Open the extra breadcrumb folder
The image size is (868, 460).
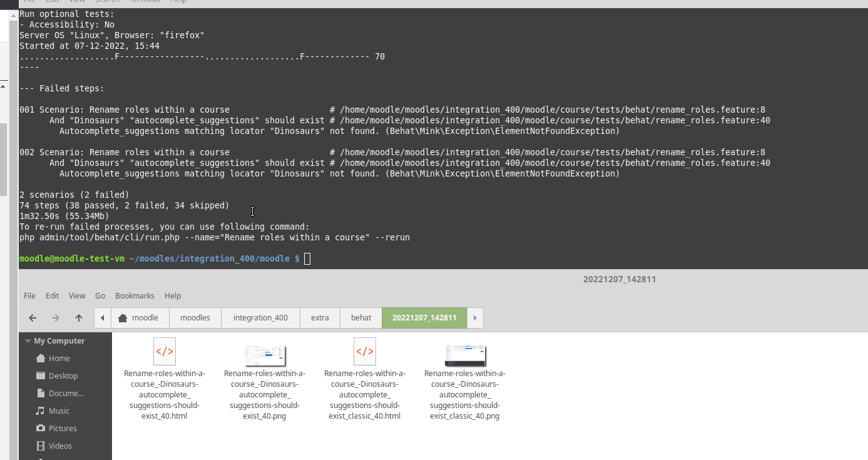click(320, 318)
